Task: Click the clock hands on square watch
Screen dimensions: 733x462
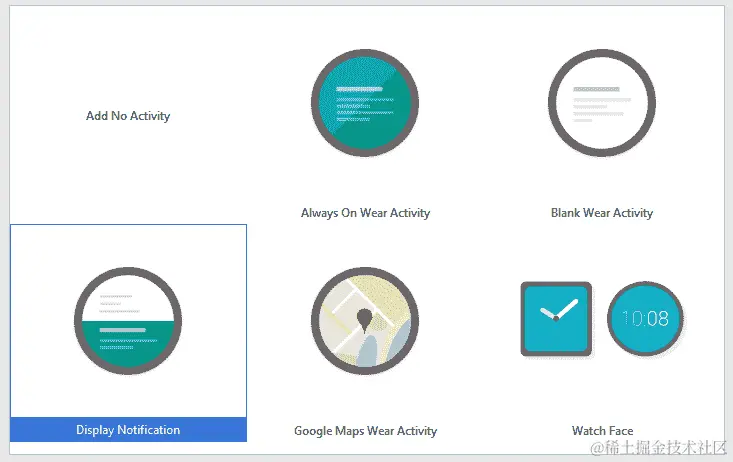Action: coord(559,310)
